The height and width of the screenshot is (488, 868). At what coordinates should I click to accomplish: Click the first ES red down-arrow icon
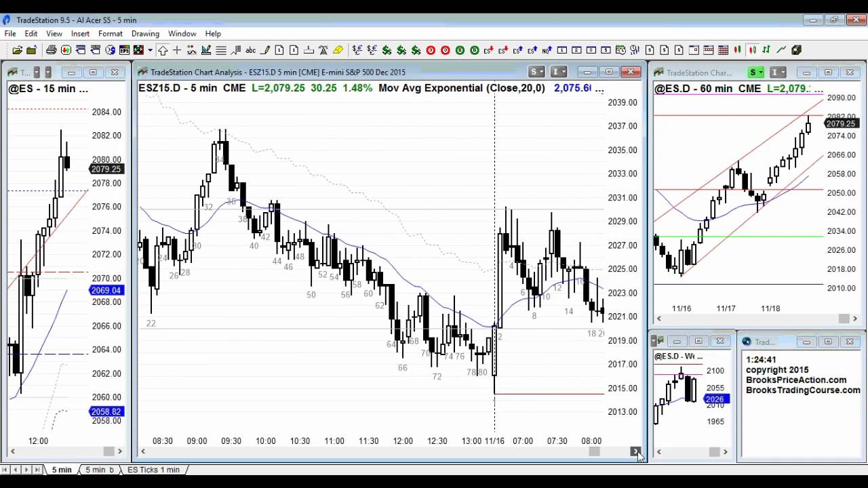coord(488,50)
